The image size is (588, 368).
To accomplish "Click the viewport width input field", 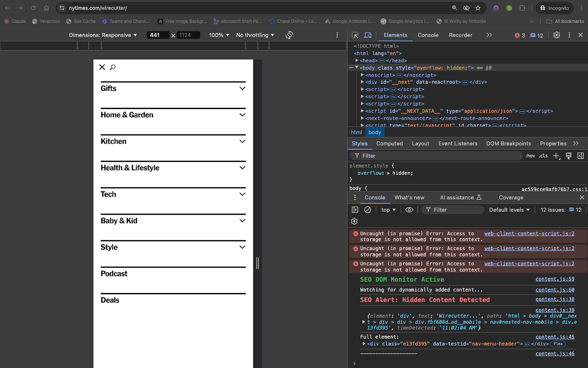I will (x=158, y=35).
